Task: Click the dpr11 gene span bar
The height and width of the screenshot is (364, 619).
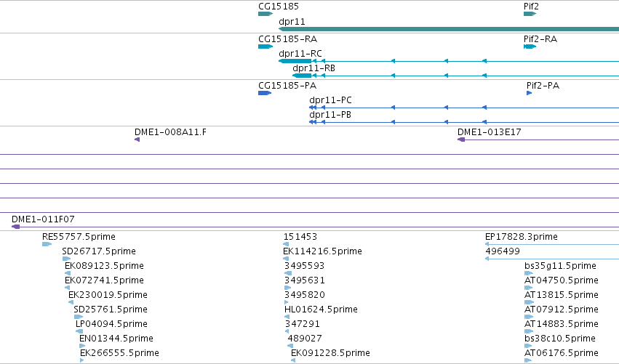Action: pyautogui.click(x=449, y=29)
